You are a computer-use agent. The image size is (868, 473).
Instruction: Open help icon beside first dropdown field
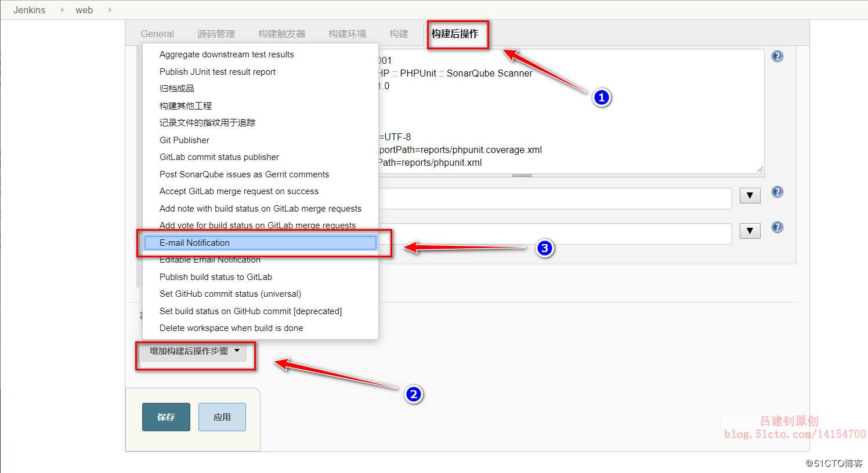click(x=777, y=192)
